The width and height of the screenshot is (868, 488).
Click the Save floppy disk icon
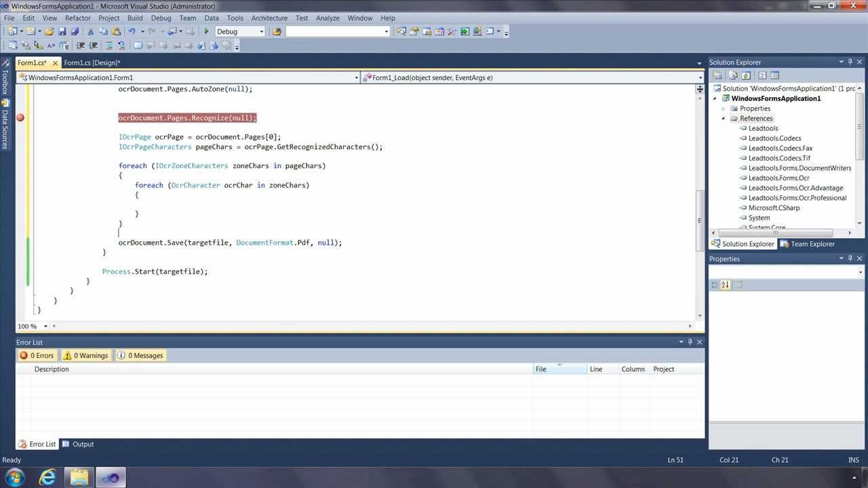(62, 31)
